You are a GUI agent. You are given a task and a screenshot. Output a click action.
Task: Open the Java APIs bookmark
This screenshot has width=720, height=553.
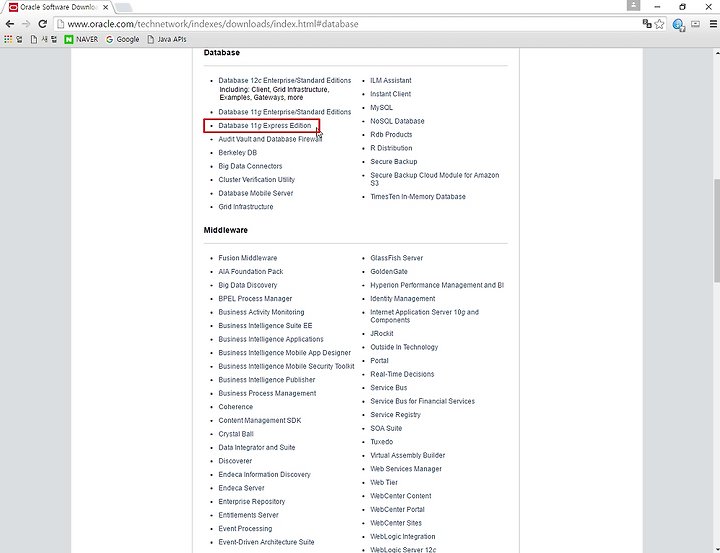167,40
